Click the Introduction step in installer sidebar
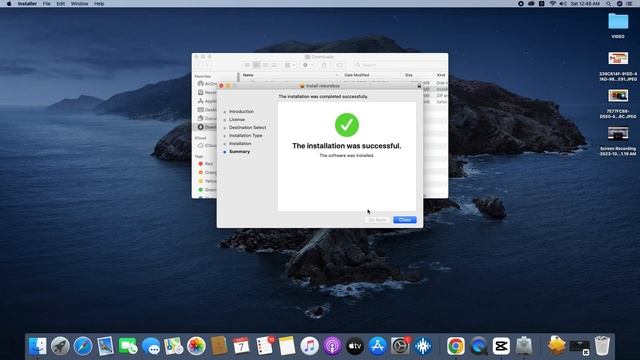Screen dimensions: 640x360 pyautogui.click(x=241, y=111)
